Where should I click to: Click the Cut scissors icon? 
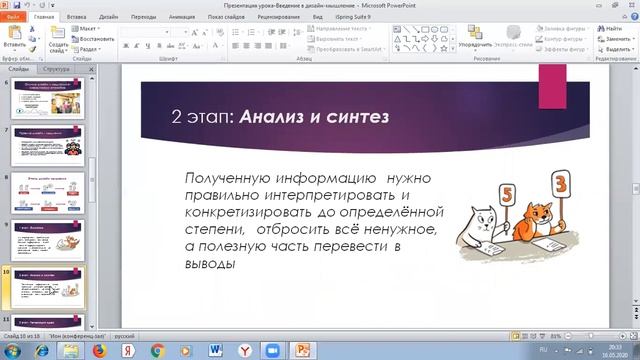pyautogui.click(x=32, y=29)
